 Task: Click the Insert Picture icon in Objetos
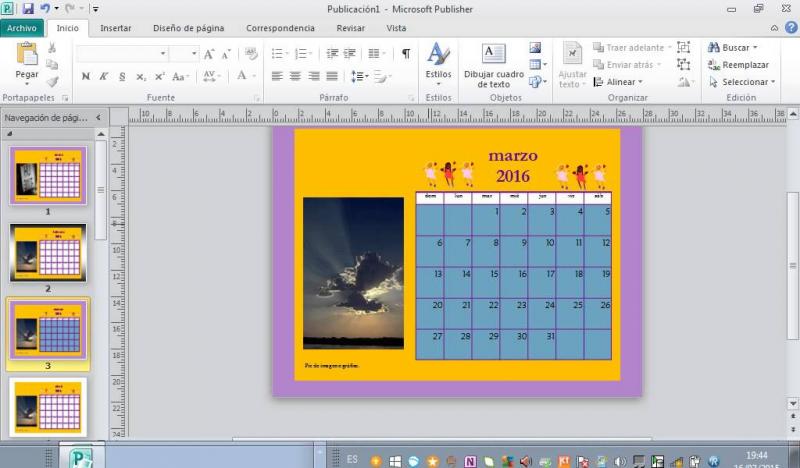535,47
